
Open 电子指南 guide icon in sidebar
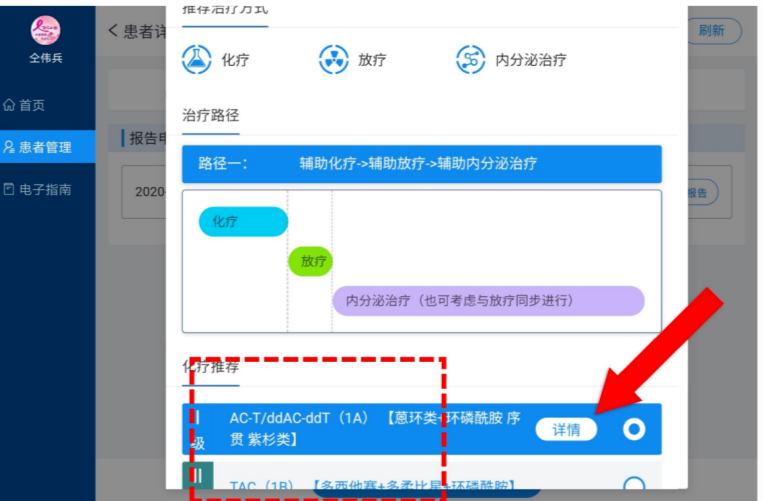10,189
